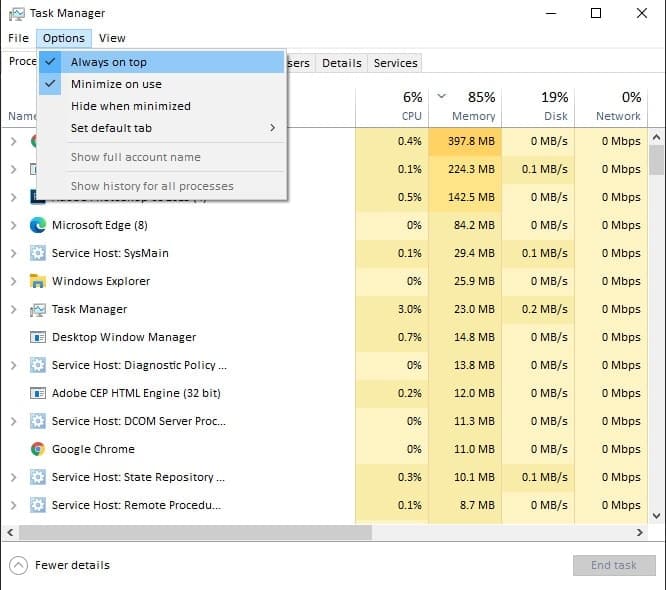Screen dimensions: 666x590
Task: Click the Service Host: Diagnostic Policy gear icon
Action: point(38,365)
